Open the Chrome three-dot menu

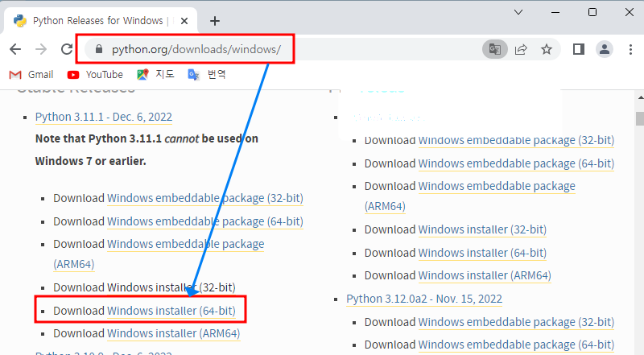pos(630,49)
